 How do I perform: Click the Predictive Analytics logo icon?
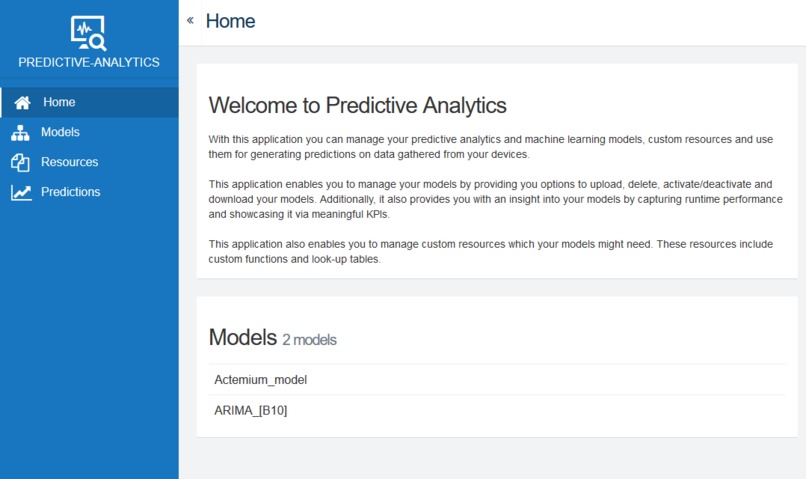[x=88, y=33]
